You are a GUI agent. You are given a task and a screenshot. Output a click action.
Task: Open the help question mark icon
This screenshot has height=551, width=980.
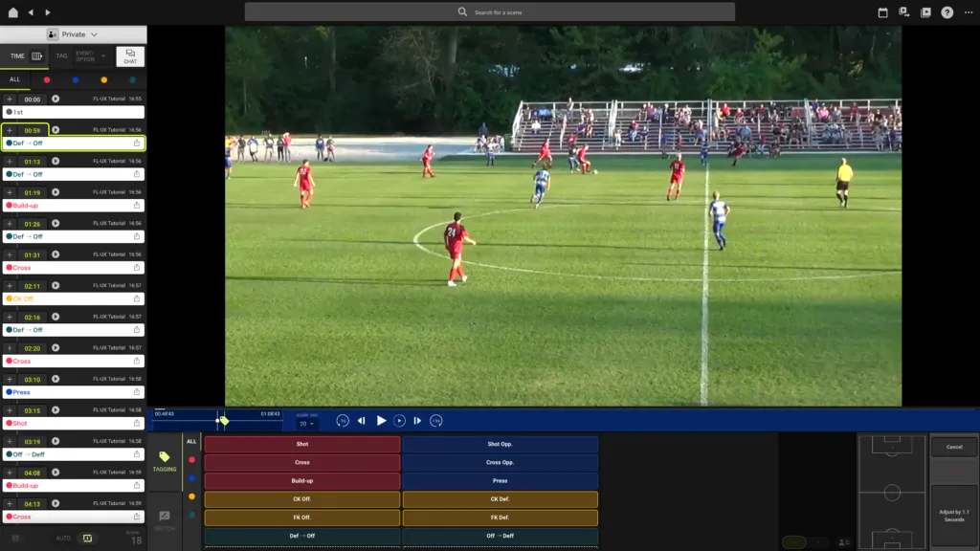tap(947, 11)
